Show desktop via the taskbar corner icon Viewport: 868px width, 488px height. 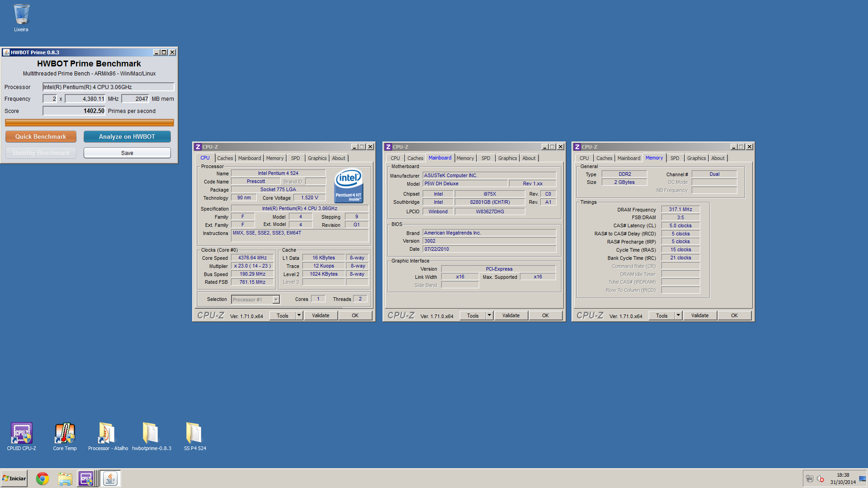[863, 479]
